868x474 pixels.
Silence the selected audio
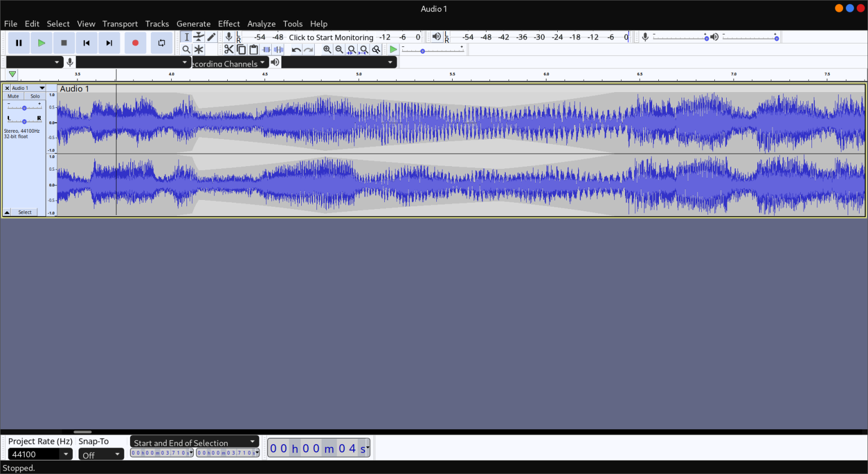coord(279,49)
